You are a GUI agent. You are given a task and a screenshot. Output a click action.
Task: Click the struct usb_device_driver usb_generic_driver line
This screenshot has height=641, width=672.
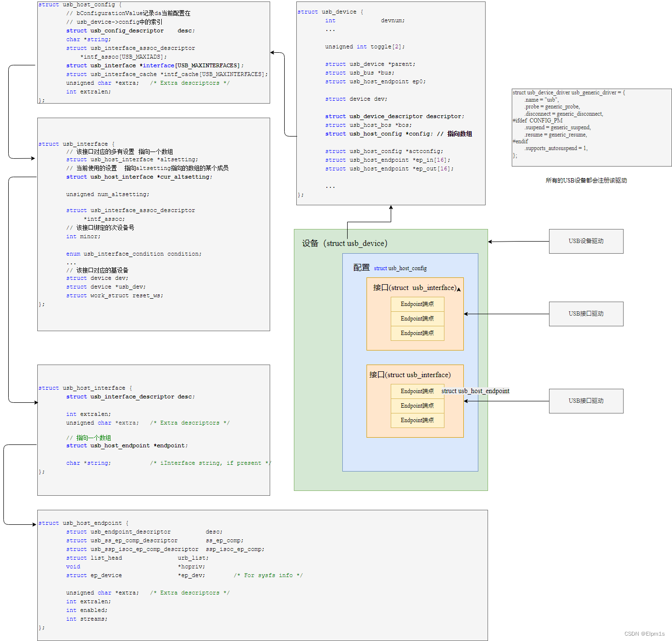[x=568, y=92]
